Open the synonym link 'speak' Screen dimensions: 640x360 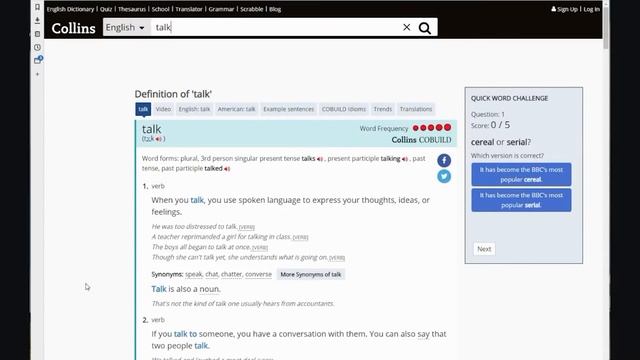click(193, 274)
